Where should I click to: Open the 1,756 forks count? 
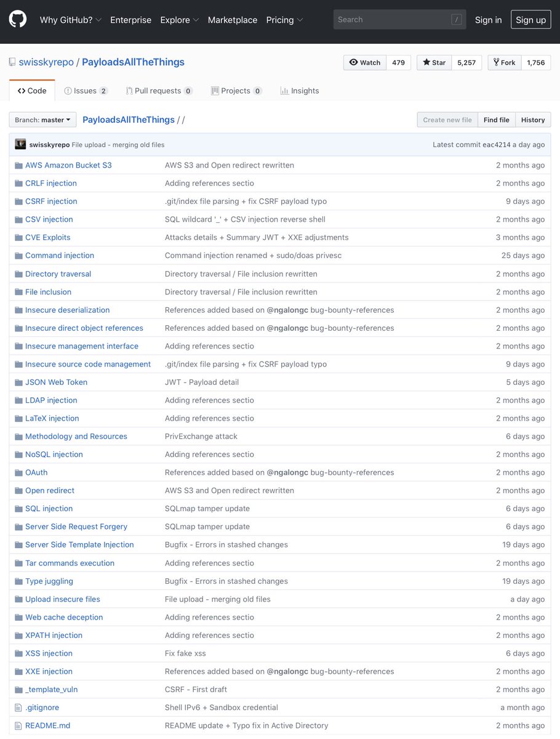point(536,62)
